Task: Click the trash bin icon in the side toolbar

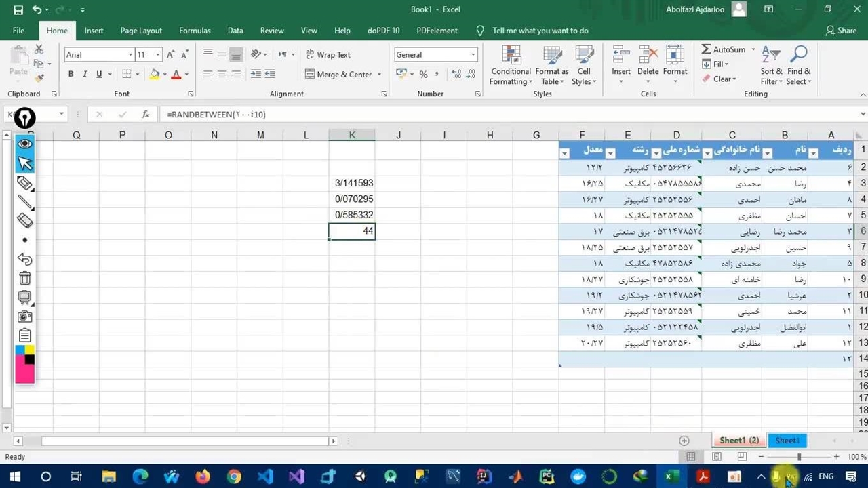Action: pos(24,278)
